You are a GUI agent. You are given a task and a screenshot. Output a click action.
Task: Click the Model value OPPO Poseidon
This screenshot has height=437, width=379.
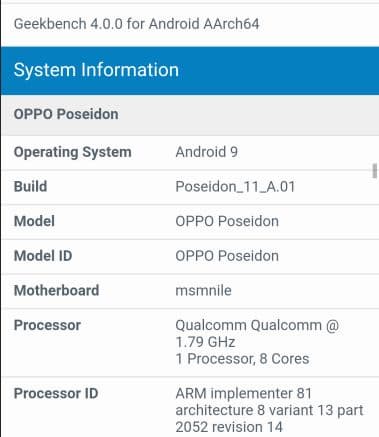coord(227,221)
